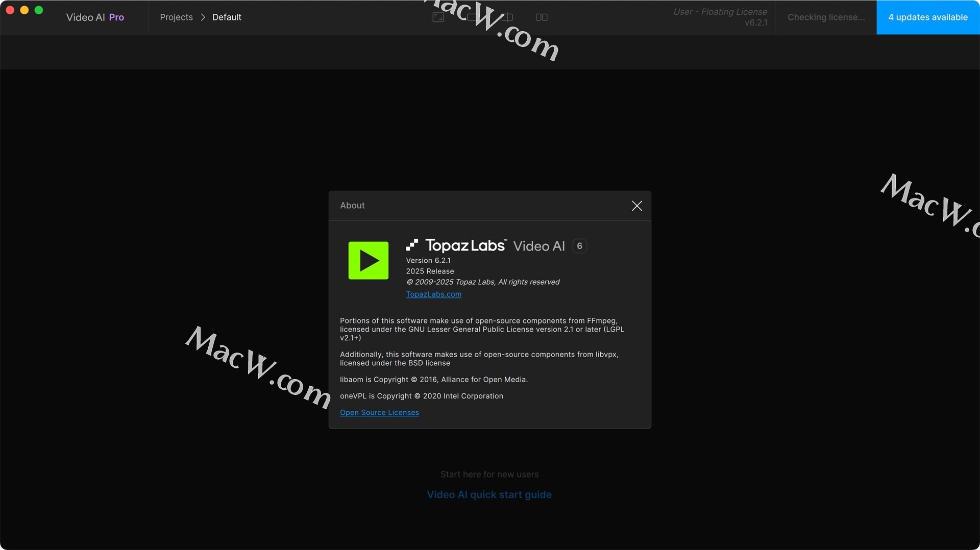Click the User - Floating License label
The height and width of the screenshot is (550, 980).
pyautogui.click(x=720, y=12)
